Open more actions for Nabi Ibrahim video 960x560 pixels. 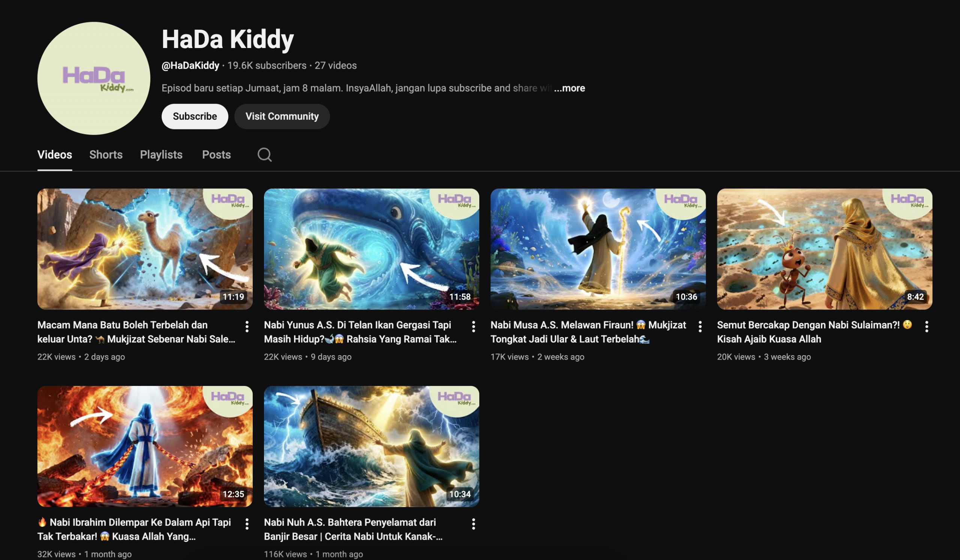[x=247, y=524]
